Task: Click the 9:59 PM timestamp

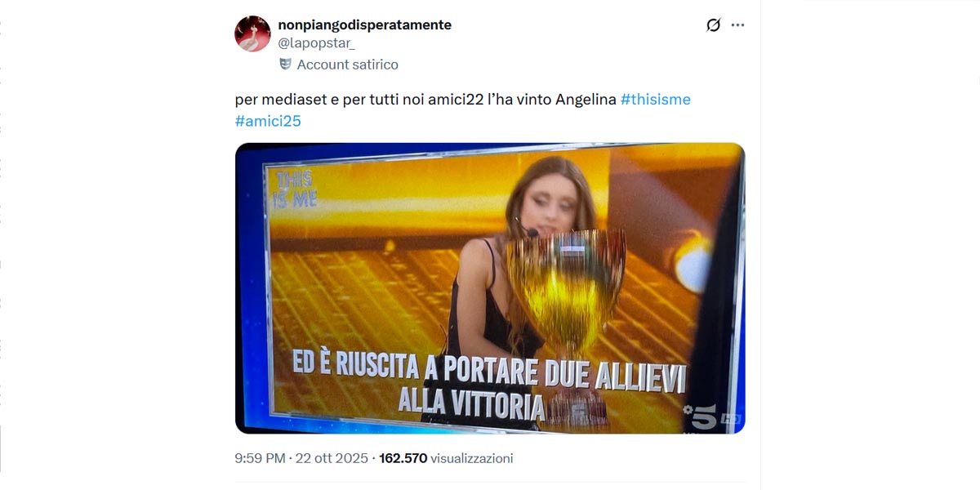Action: point(259,458)
